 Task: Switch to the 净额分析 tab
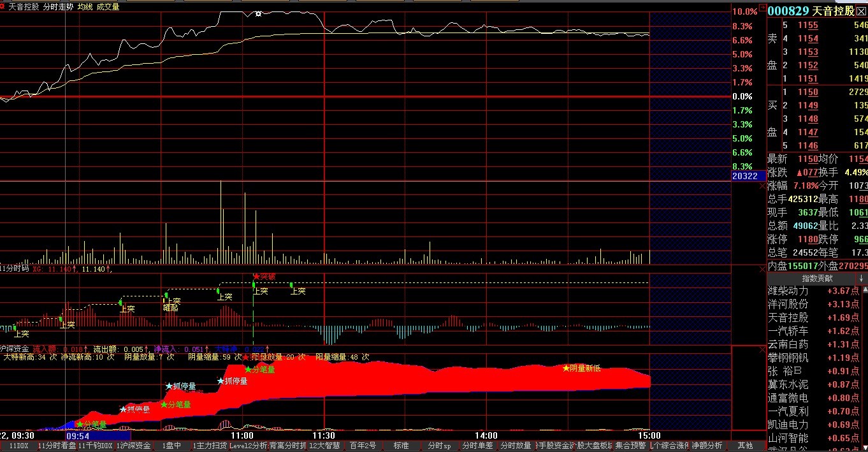(707, 446)
